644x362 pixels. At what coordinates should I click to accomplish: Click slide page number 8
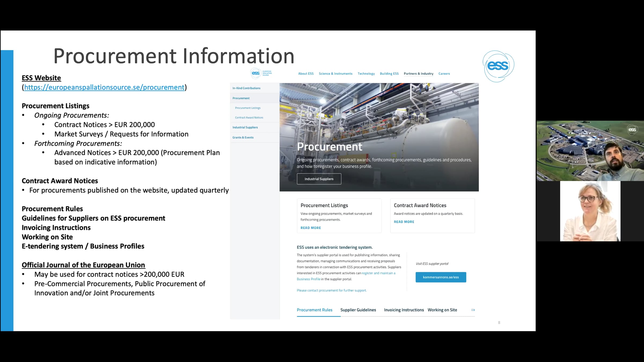point(499,323)
